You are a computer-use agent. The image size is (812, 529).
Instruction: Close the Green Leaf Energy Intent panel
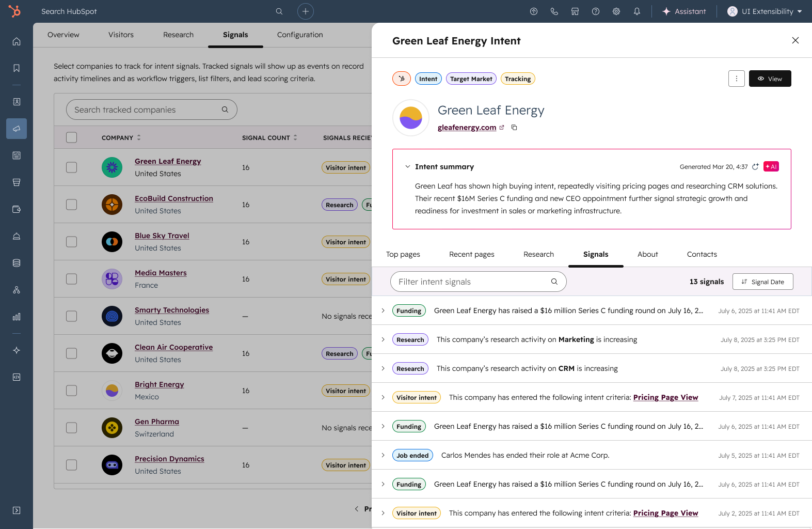tap(795, 40)
